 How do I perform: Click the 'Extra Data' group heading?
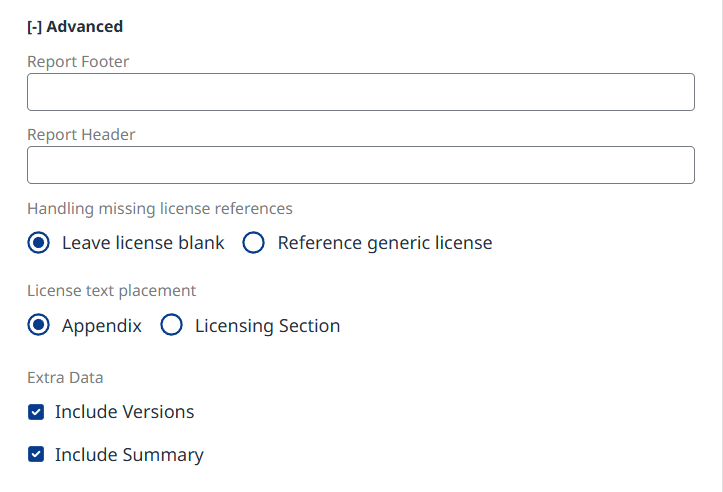point(65,378)
